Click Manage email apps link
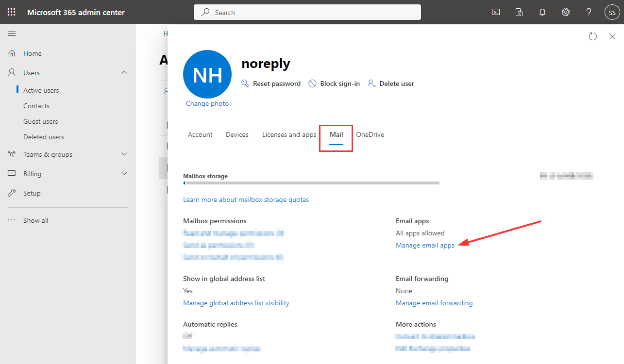The image size is (624, 364). point(425,245)
